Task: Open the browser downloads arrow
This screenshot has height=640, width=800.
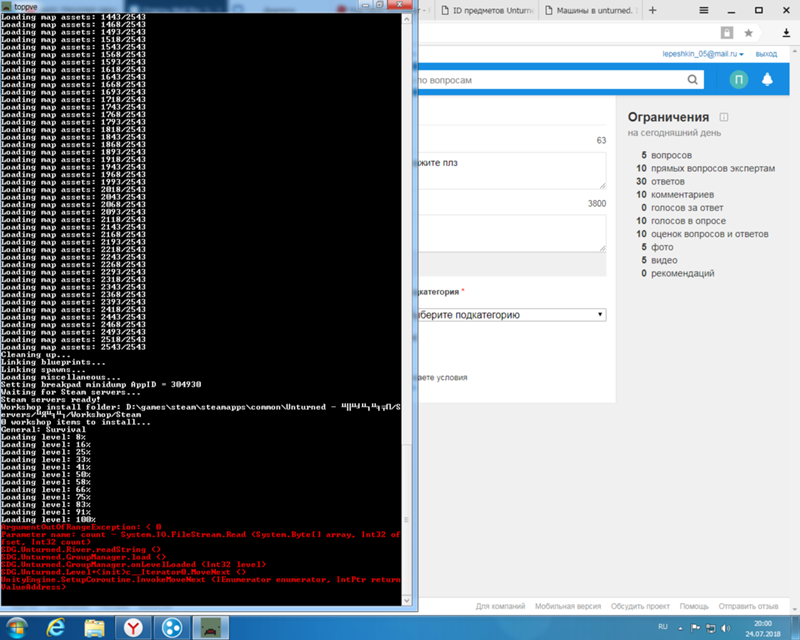Action: coord(786,33)
